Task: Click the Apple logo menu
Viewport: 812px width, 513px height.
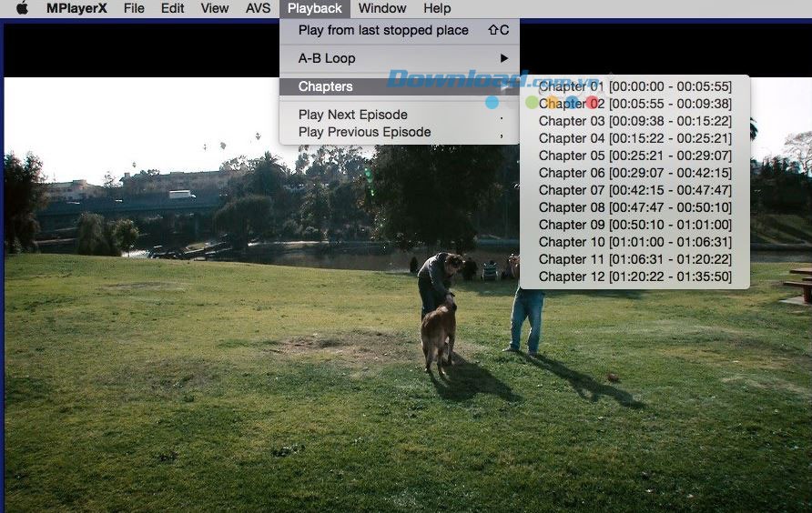Action: click(22, 8)
